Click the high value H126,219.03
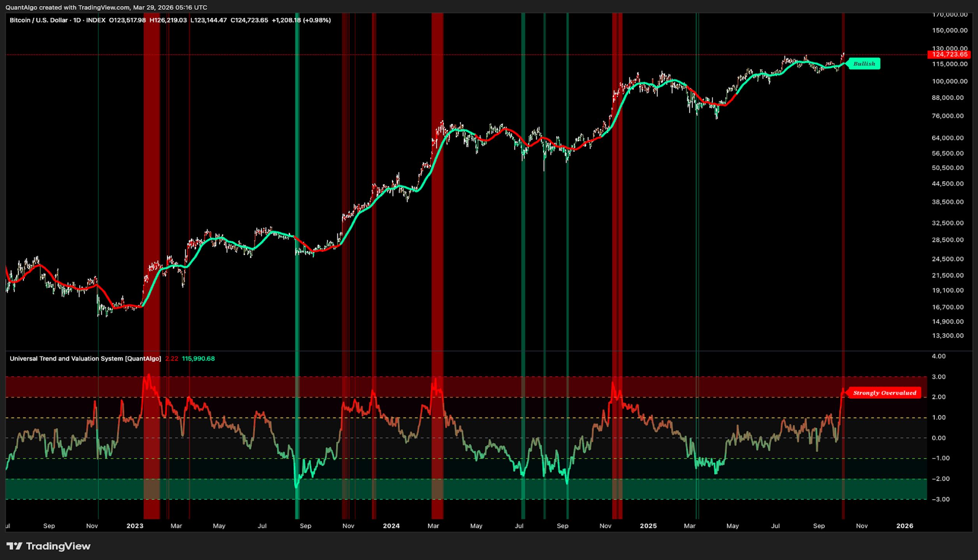This screenshot has height=560, width=978. click(x=168, y=20)
